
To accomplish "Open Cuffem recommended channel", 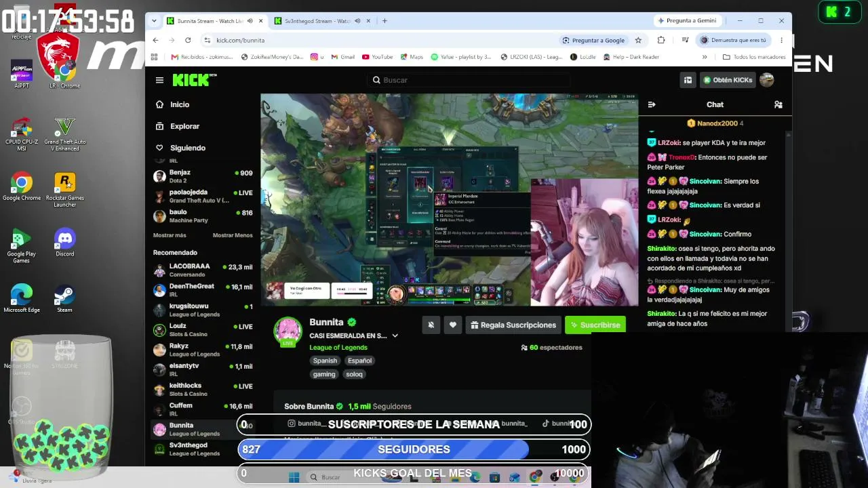I will coord(203,409).
